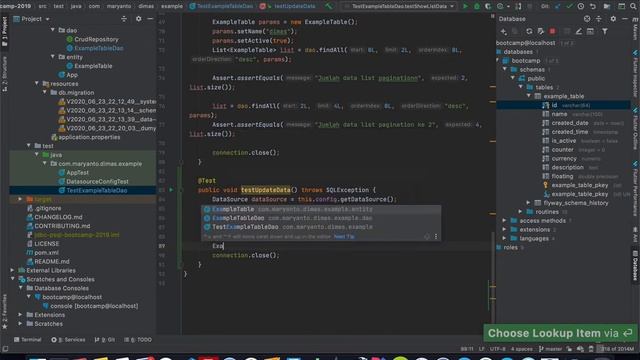
Task: Open the Project view dropdown
Action: pos(32,19)
